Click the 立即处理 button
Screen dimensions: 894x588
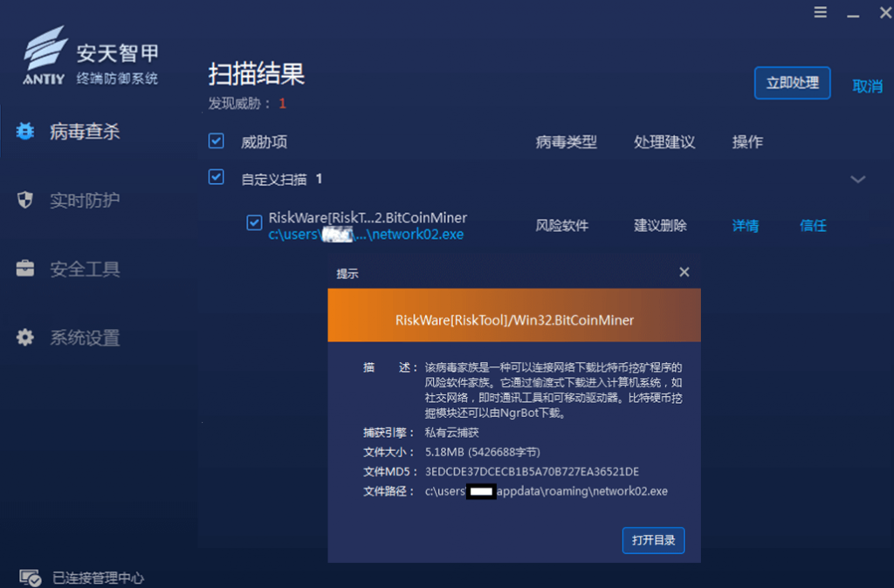792,84
